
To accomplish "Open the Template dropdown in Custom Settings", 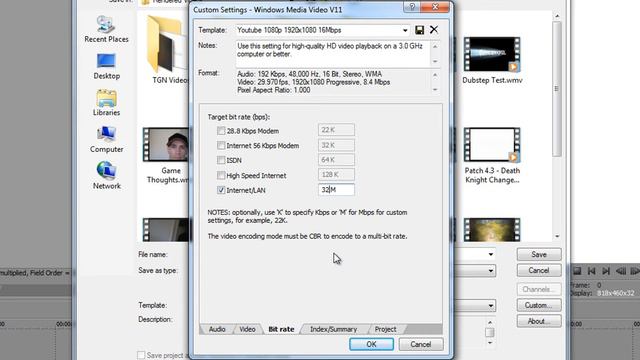I will point(405,30).
